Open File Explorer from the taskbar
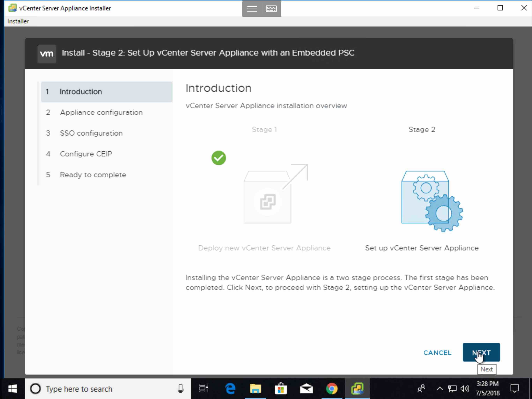This screenshot has width=532, height=399. pos(255,389)
